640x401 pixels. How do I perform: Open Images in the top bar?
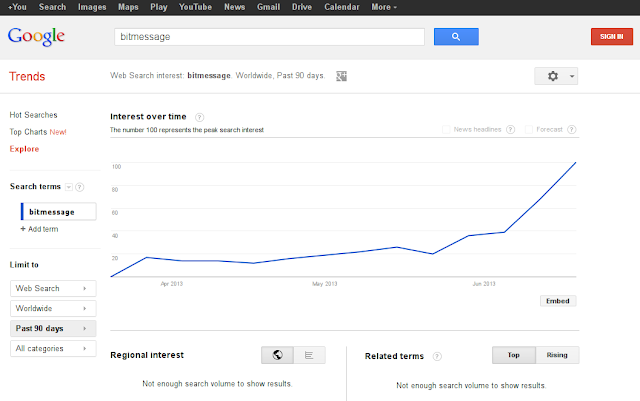tap(92, 7)
